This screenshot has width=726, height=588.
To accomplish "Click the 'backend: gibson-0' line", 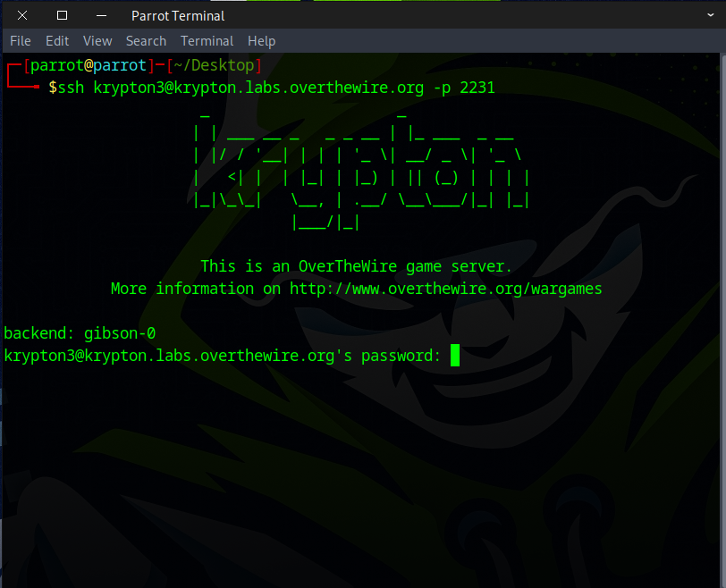I will coord(80,333).
